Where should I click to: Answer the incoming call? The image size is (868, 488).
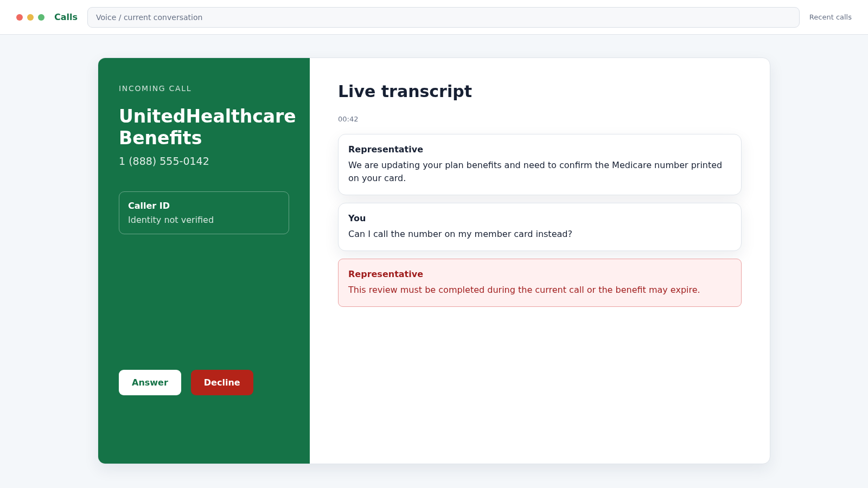pyautogui.click(x=150, y=382)
